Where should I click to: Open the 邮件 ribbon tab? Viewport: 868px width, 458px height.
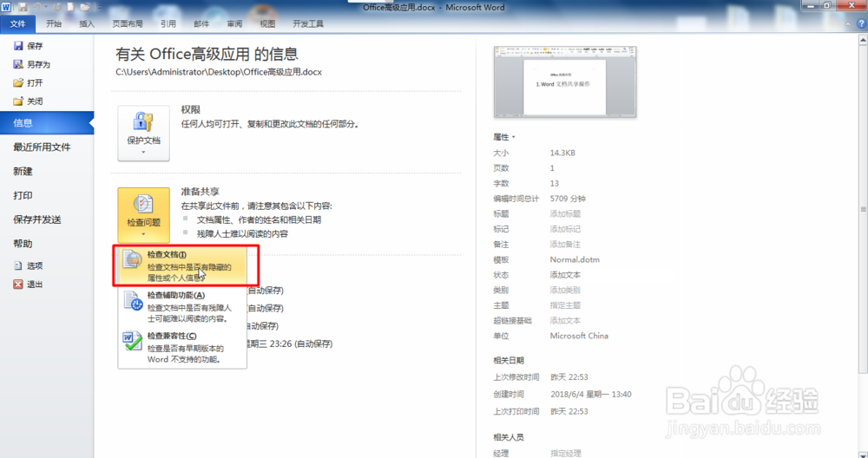coord(201,23)
